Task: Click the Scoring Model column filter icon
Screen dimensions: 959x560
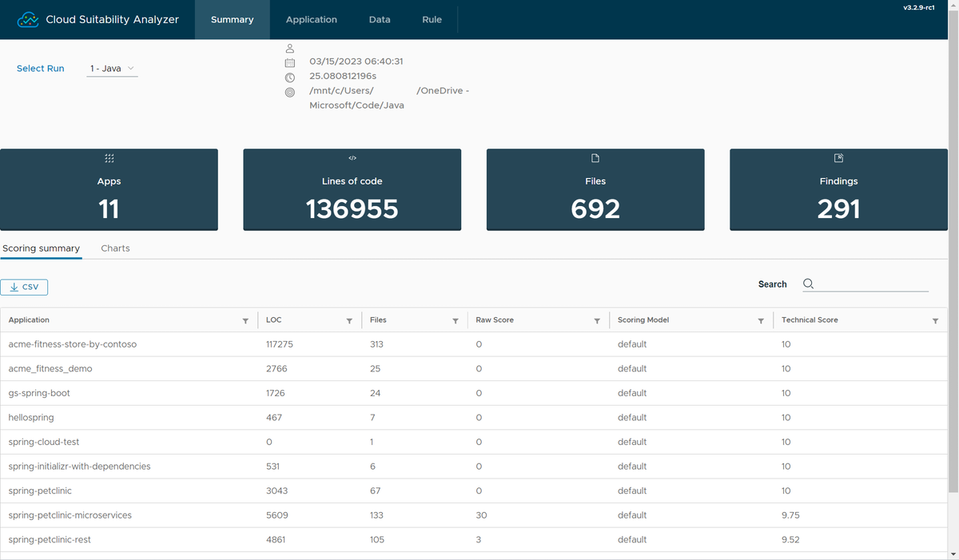Action: [761, 320]
